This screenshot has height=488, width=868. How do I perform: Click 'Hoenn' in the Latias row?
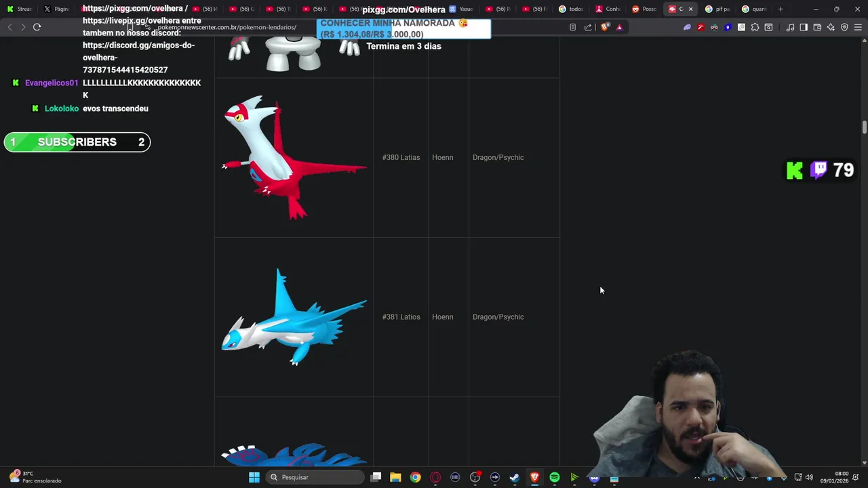[442, 157]
